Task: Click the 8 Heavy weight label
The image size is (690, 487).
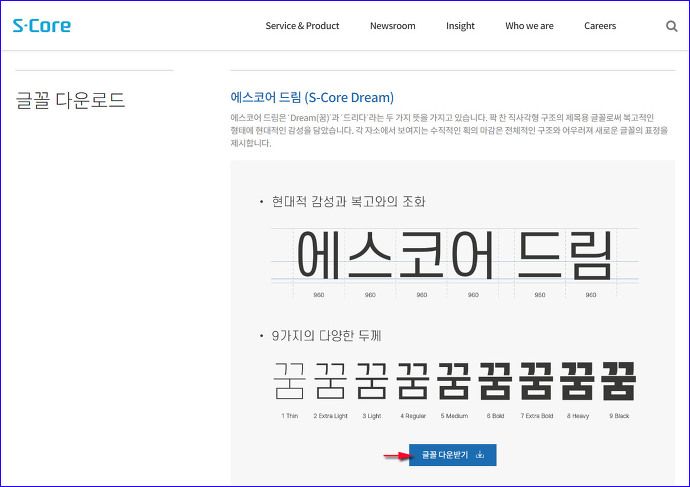Action: pyautogui.click(x=578, y=416)
